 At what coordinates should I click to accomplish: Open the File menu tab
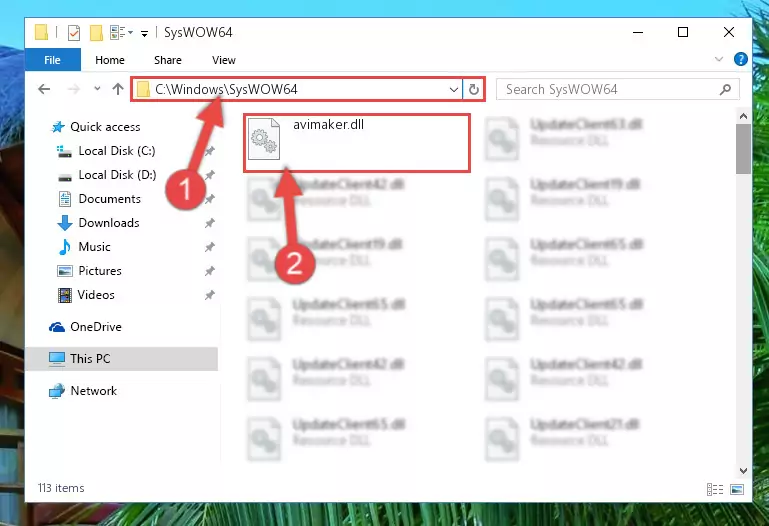tap(52, 60)
